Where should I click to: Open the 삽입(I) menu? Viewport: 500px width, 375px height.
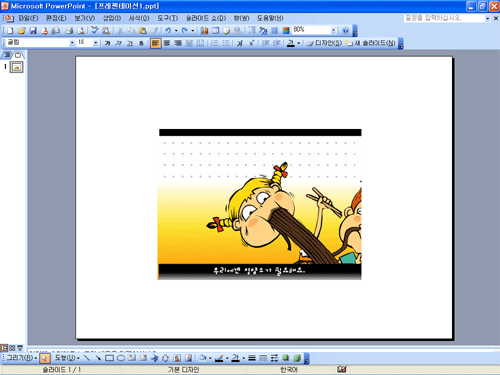pos(112,18)
